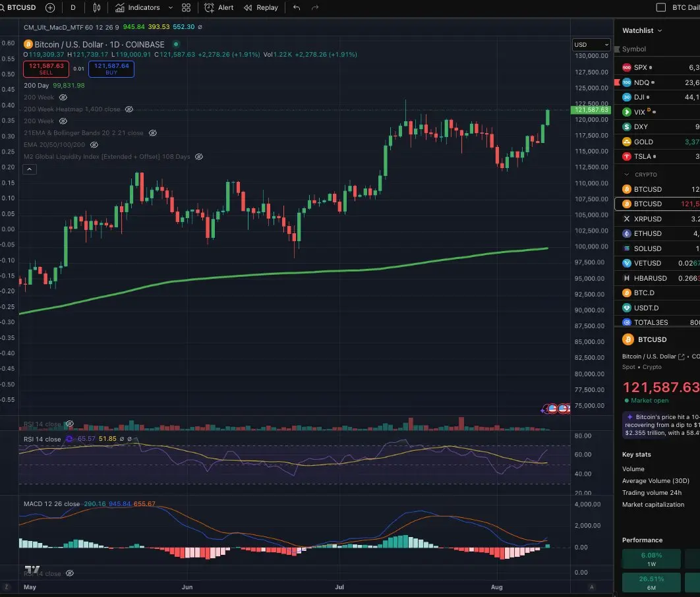This screenshot has width=700, height=597.
Task: Select VETUSD in the watchlist
Action: click(657, 264)
